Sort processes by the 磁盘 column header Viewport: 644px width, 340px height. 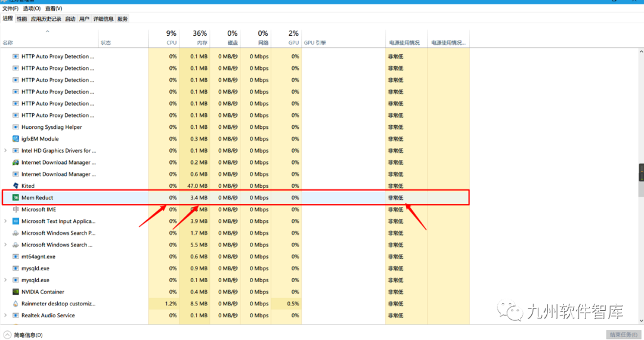pyautogui.click(x=225, y=38)
